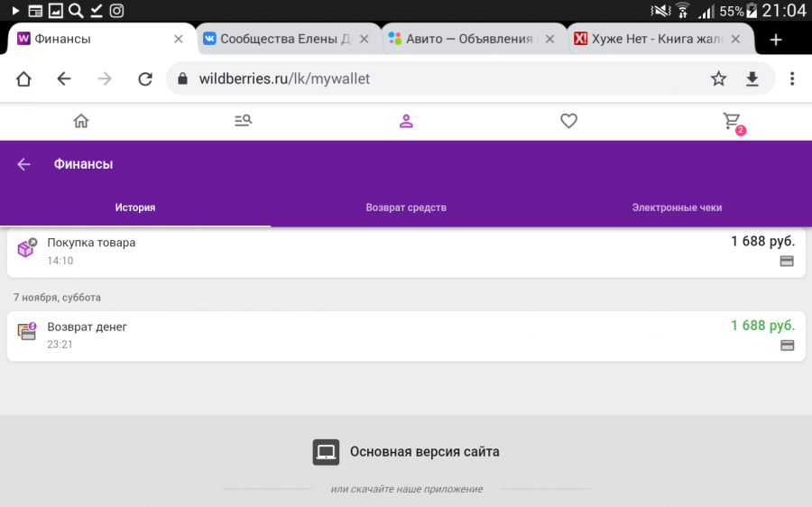Open the catalog search icon

coord(243,121)
